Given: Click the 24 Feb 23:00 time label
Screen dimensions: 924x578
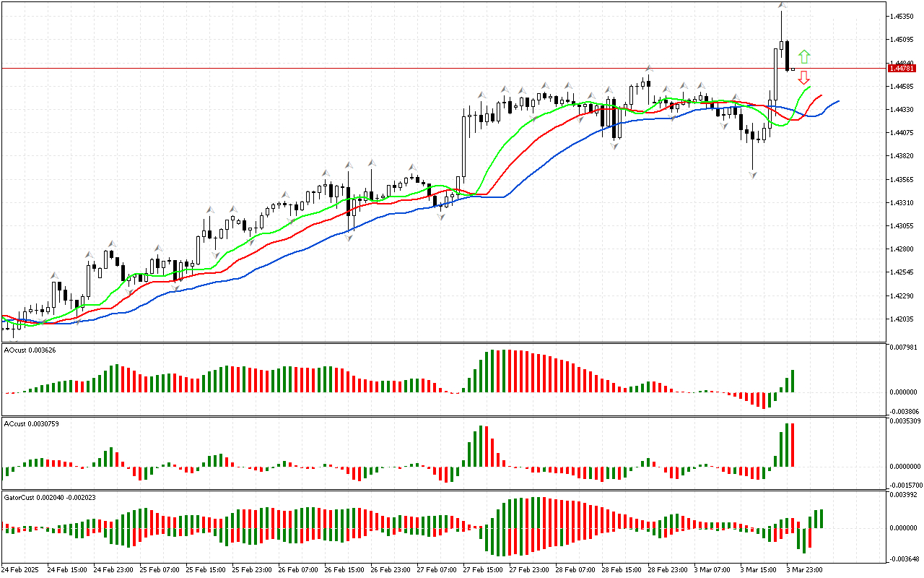Looking at the screenshot, I should coord(113,570).
